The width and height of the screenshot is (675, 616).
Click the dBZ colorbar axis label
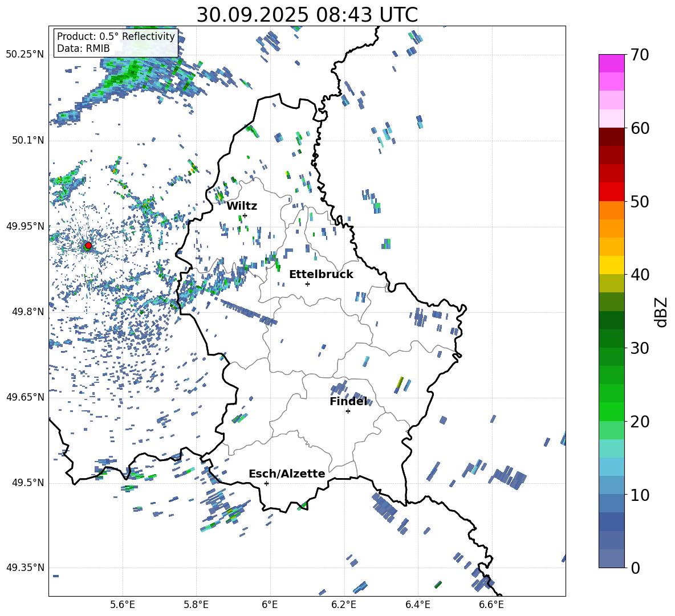pyautogui.click(x=661, y=312)
